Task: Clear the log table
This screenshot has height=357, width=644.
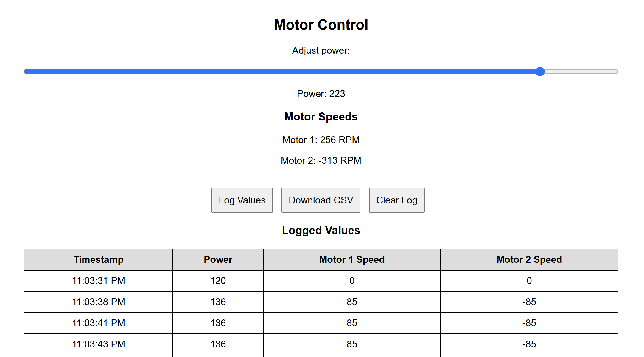Action: pyautogui.click(x=396, y=200)
